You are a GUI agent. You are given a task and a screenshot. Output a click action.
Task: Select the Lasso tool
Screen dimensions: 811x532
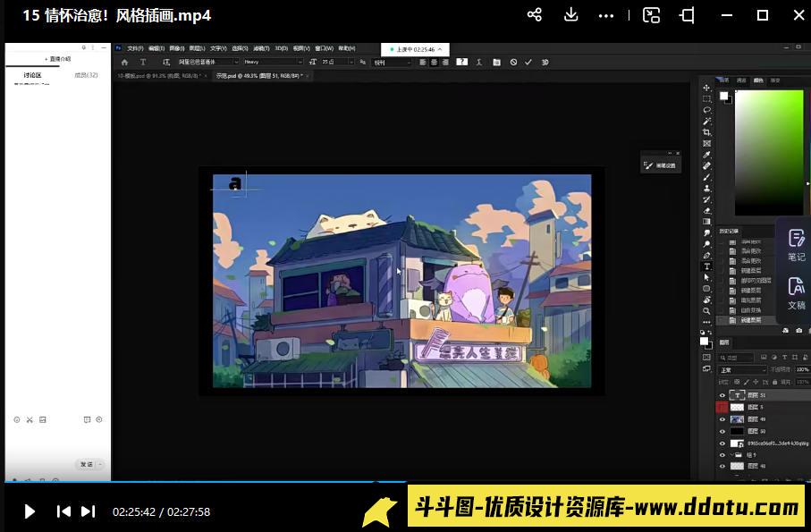click(x=706, y=110)
